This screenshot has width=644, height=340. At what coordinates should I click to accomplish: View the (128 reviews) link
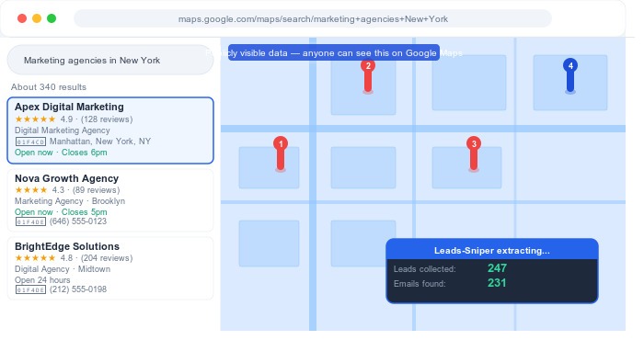pos(107,119)
